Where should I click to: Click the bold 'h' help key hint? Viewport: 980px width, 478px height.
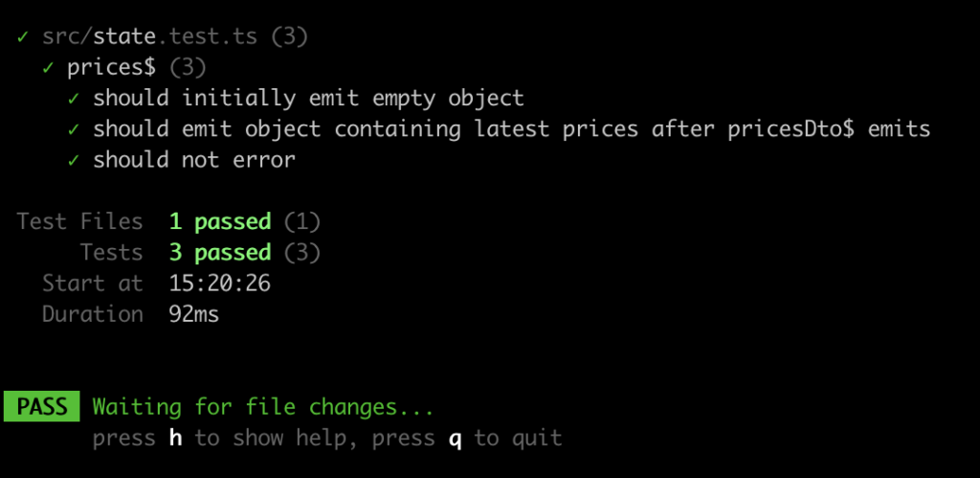click(x=176, y=438)
